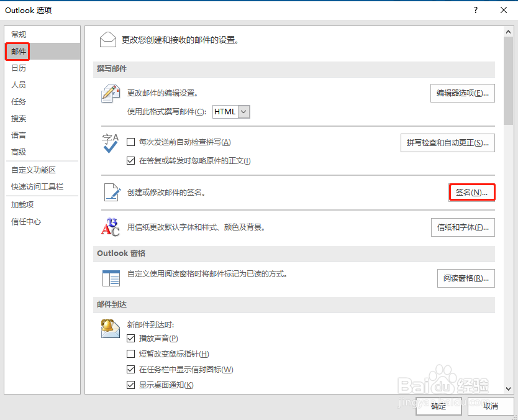
Task: Click the bell and envelope message arrival icon
Action: 111,329
